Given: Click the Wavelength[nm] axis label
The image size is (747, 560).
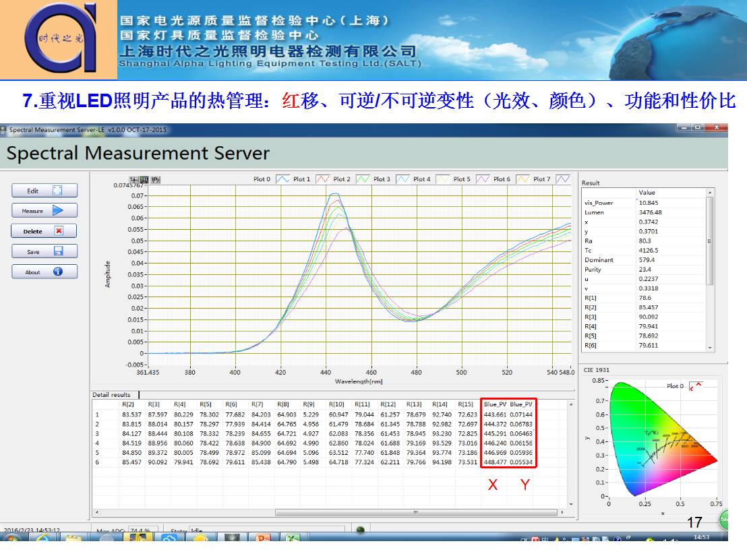Looking at the screenshot, I should tap(359, 381).
